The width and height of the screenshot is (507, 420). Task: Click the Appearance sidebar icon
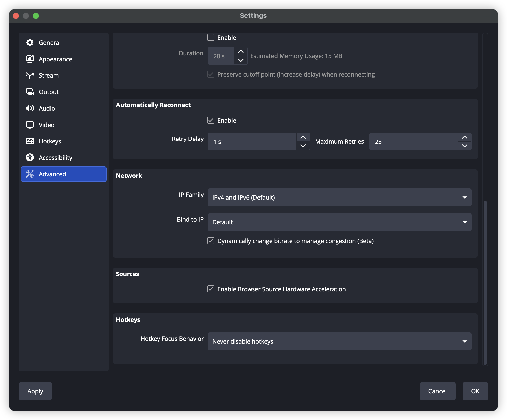tap(30, 59)
